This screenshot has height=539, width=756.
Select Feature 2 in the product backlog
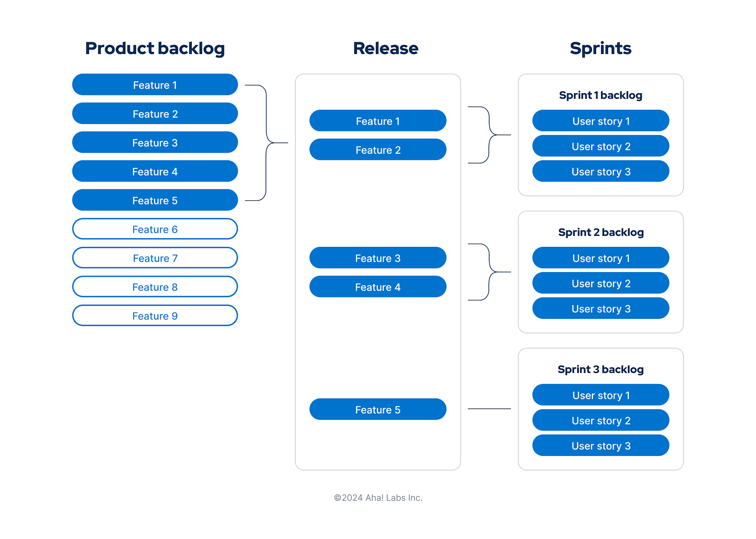tap(155, 113)
